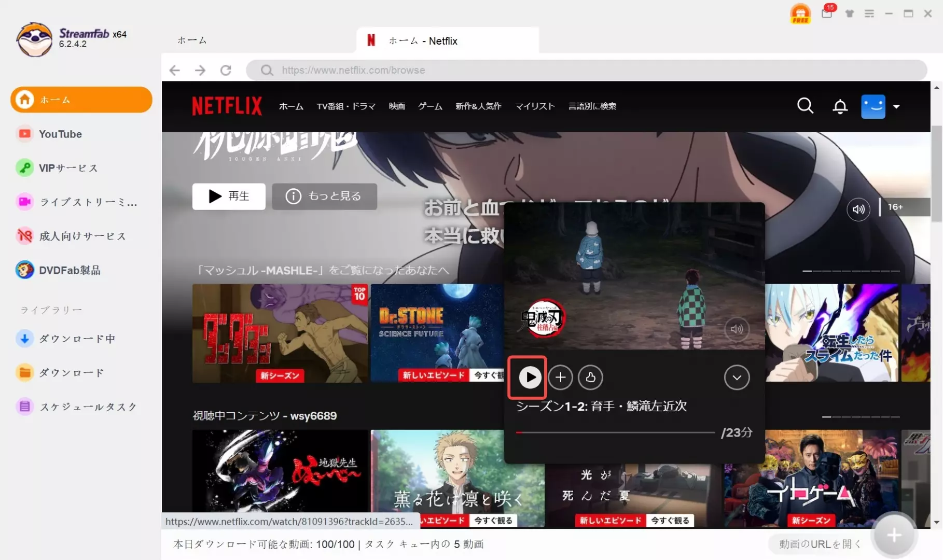Click the scrollbar down arrow

click(x=936, y=522)
